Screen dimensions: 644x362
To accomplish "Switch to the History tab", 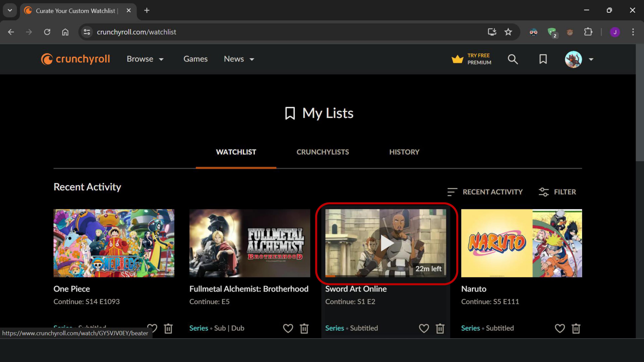I will 404,152.
